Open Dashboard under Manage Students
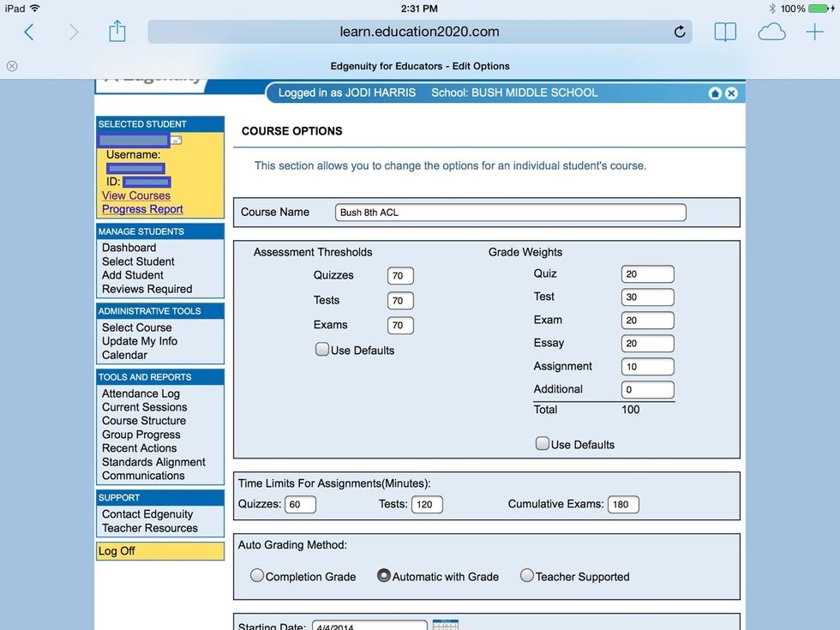 (129, 248)
